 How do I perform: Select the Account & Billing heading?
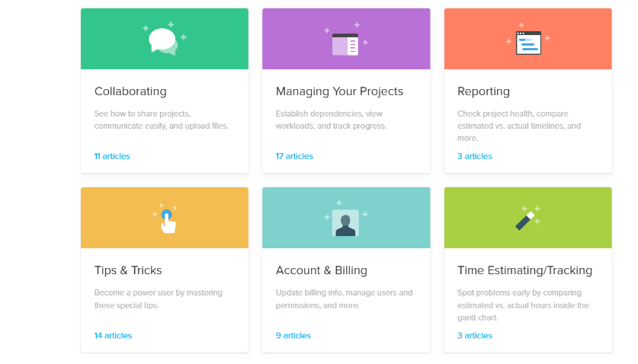point(322,270)
